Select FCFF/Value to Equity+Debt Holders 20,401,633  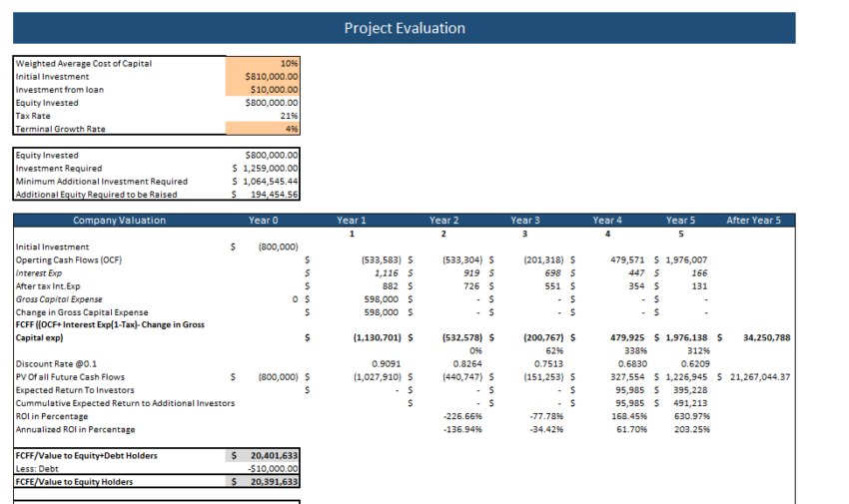[274, 456]
